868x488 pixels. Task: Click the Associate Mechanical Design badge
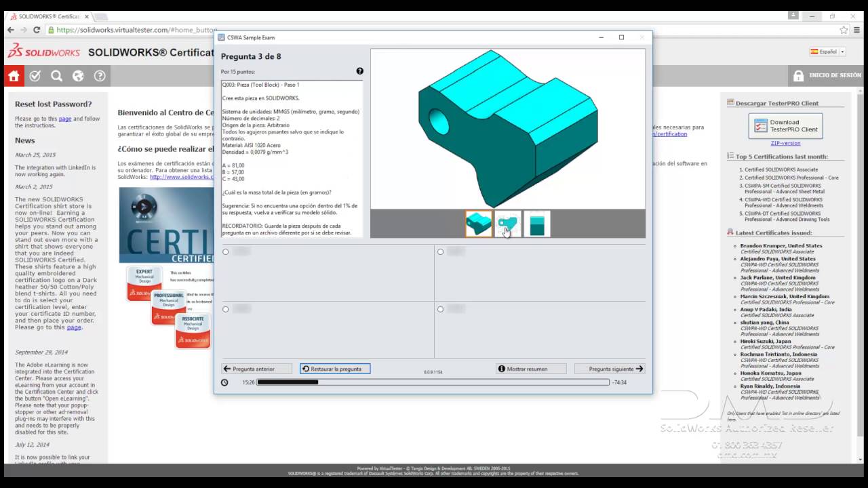pyautogui.click(x=193, y=331)
